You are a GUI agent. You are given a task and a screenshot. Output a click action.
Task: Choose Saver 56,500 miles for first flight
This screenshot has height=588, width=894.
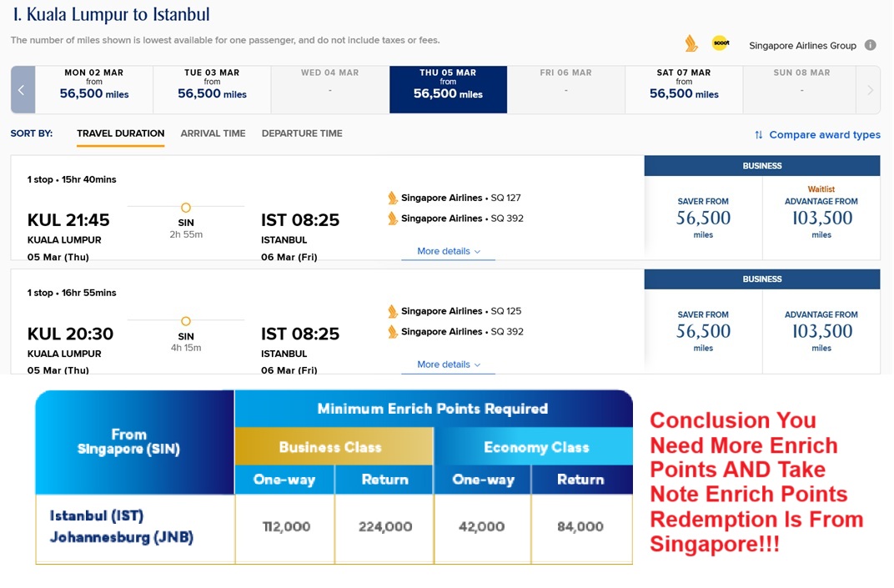(x=703, y=219)
